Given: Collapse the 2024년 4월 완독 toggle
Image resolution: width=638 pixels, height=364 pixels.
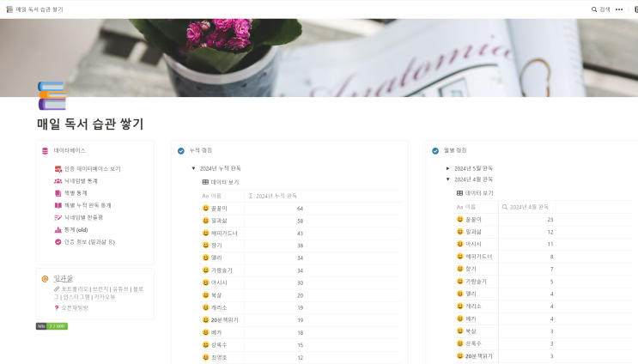Looking at the screenshot, I should coord(448,179).
